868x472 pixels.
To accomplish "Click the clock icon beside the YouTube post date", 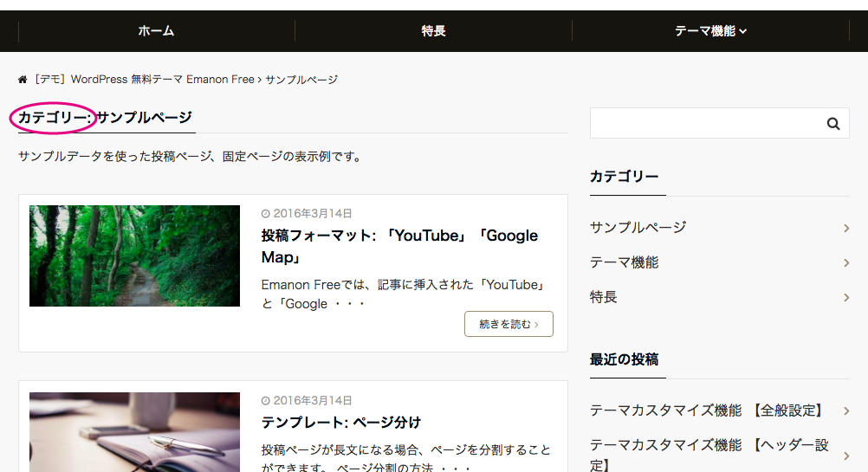I will click(x=266, y=214).
